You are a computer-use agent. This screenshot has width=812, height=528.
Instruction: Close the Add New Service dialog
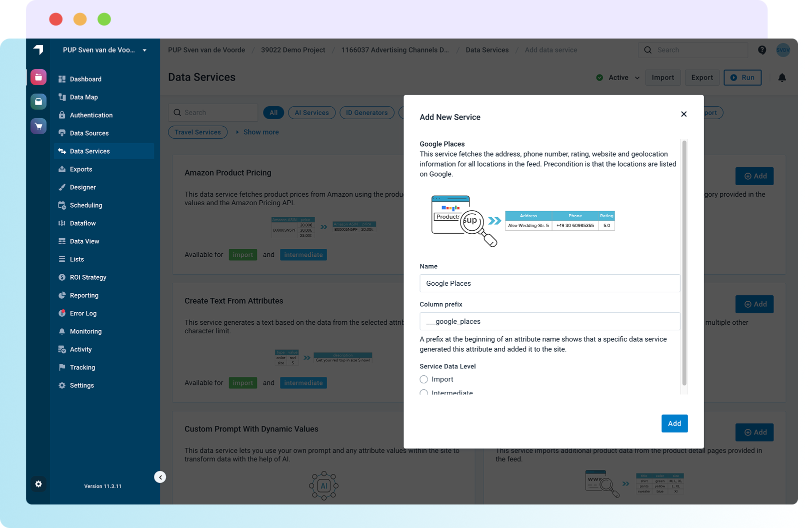tap(684, 114)
